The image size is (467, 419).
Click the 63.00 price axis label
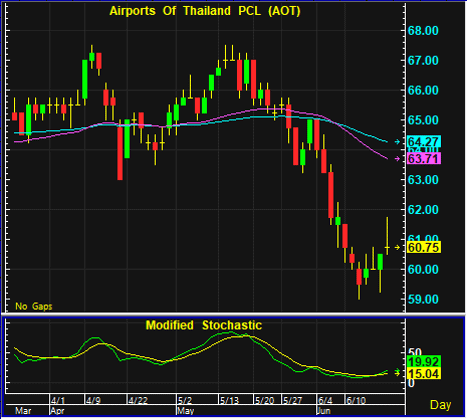coord(423,180)
